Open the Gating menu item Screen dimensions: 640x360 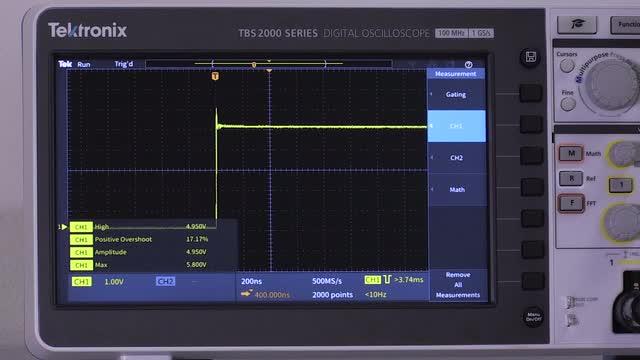(x=456, y=94)
